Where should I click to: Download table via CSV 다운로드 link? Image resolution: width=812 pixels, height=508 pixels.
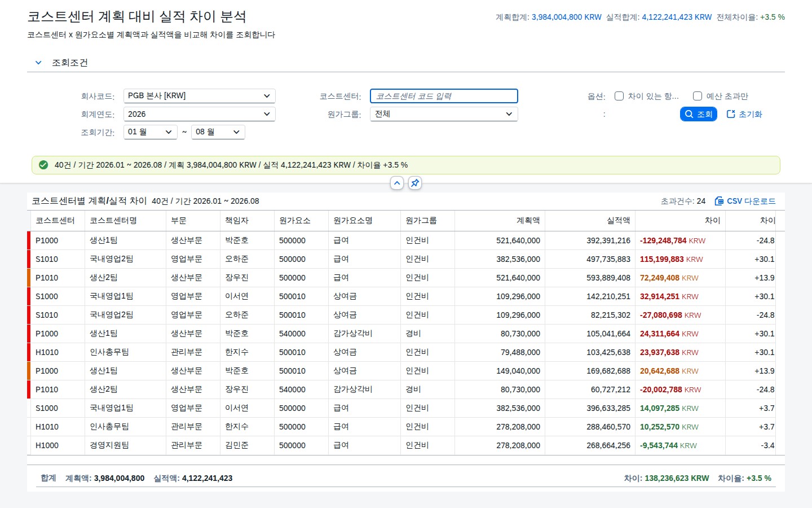[745, 201]
